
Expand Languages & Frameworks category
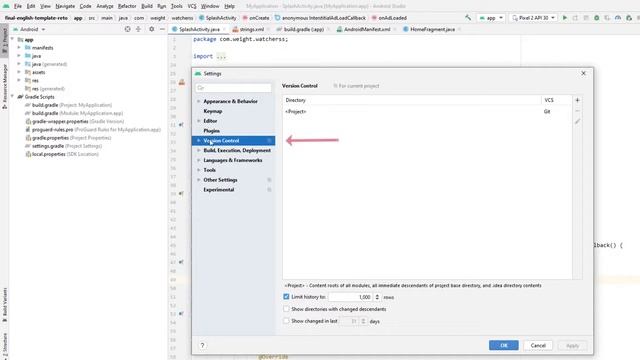(199, 160)
